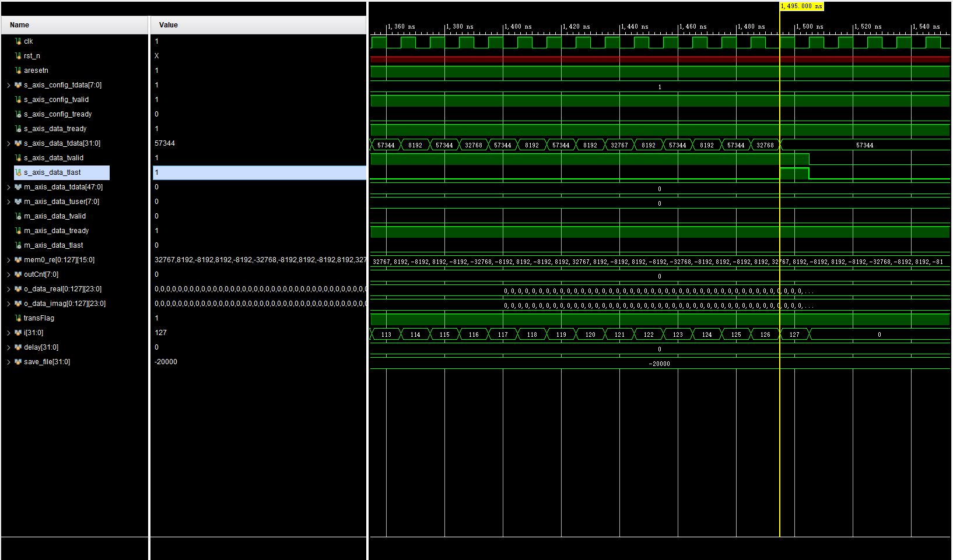Viewport: 953px width, 560px height.
Task: Click the save_file[31:0] bus icon
Action: tap(18, 362)
